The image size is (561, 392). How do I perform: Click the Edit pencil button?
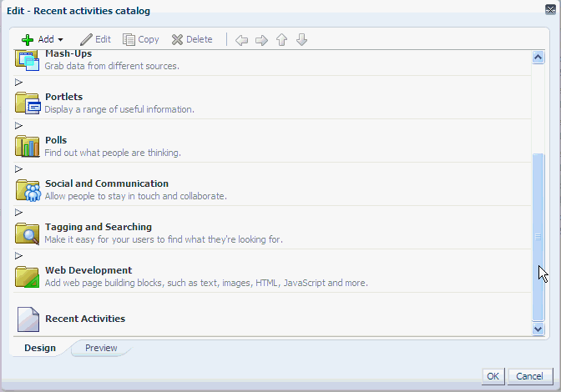(x=95, y=39)
